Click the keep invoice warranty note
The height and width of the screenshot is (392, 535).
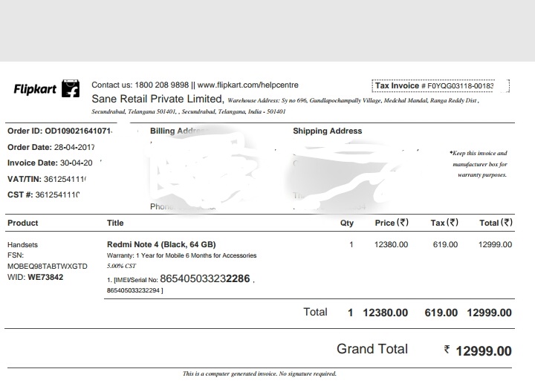click(479, 164)
